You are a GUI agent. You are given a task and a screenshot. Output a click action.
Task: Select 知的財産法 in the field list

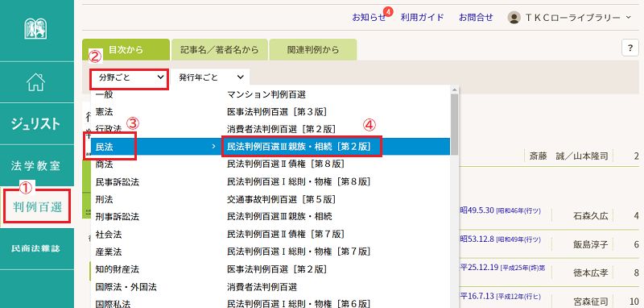(117, 269)
